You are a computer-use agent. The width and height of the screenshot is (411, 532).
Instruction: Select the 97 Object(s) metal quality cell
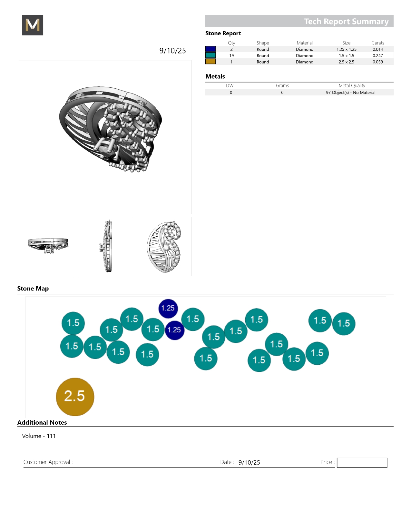(x=350, y=93)
